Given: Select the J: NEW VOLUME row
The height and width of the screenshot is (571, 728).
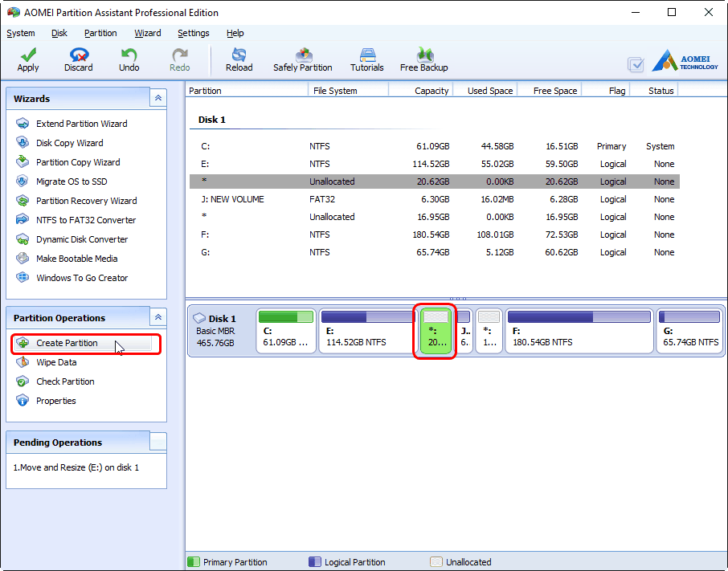Looking at the screenshot, I should [x=435, y=199].
